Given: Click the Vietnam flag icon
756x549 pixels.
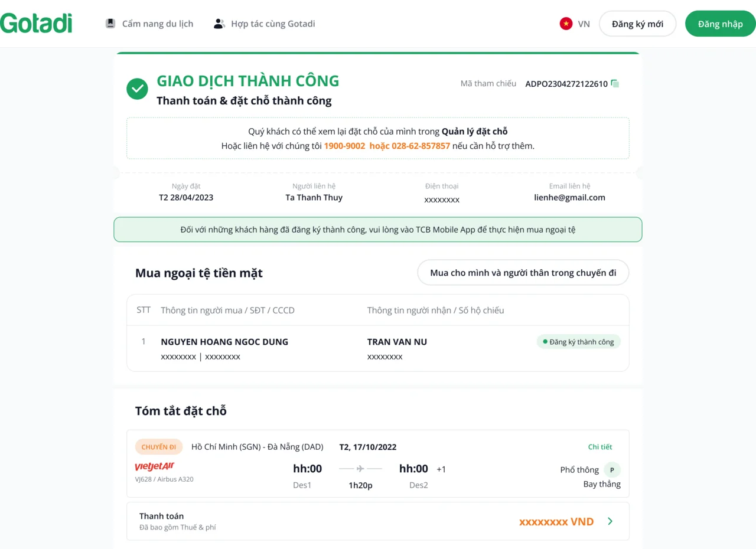Looking at the screenshot, I should tap(566, 24).
